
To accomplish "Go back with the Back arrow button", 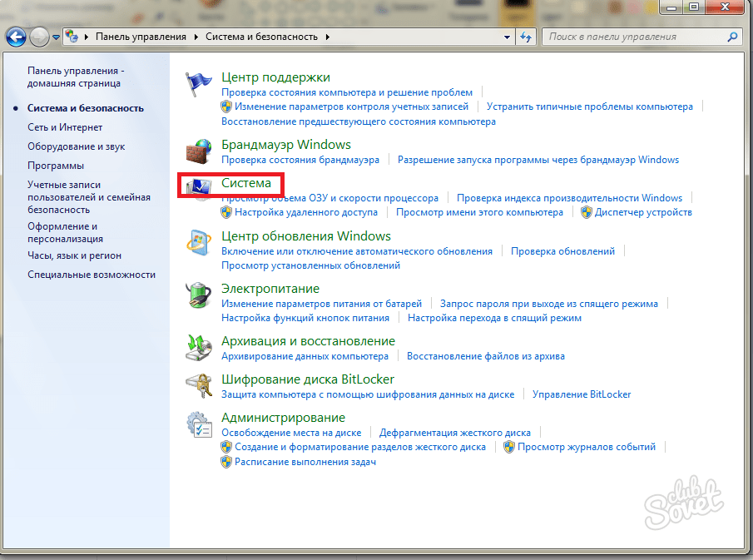I will tap(17, 37).
